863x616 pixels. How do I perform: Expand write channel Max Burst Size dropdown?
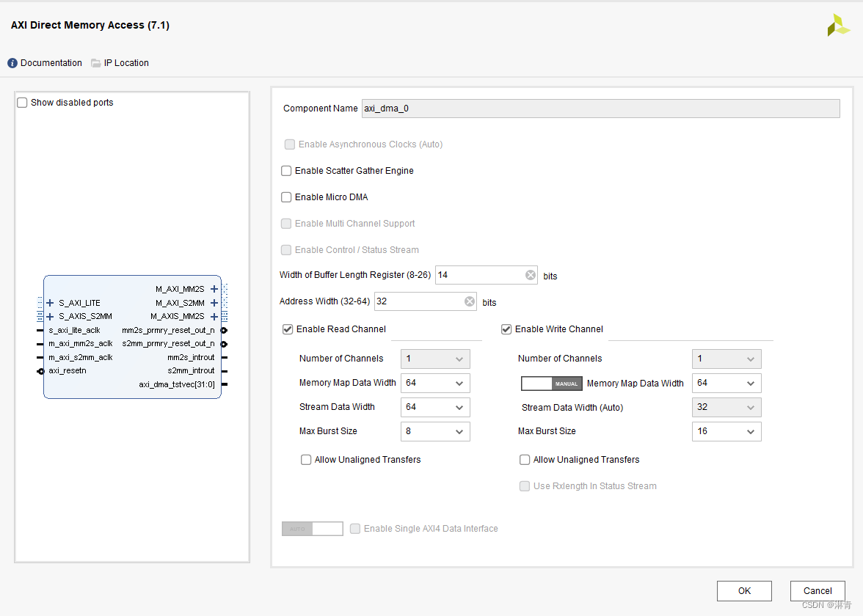pos(727,432)
